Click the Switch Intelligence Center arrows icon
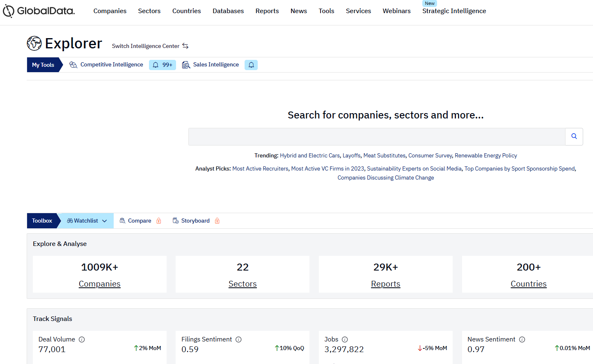This screenshot has height=364, width=593. pyautogui.click(x=185, y=46)
